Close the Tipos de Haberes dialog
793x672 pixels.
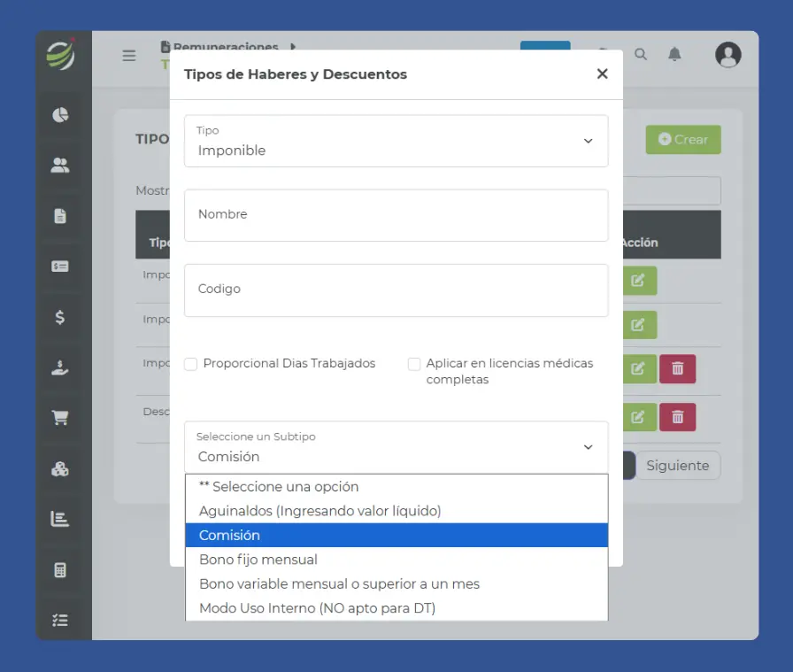click(602, 74)
